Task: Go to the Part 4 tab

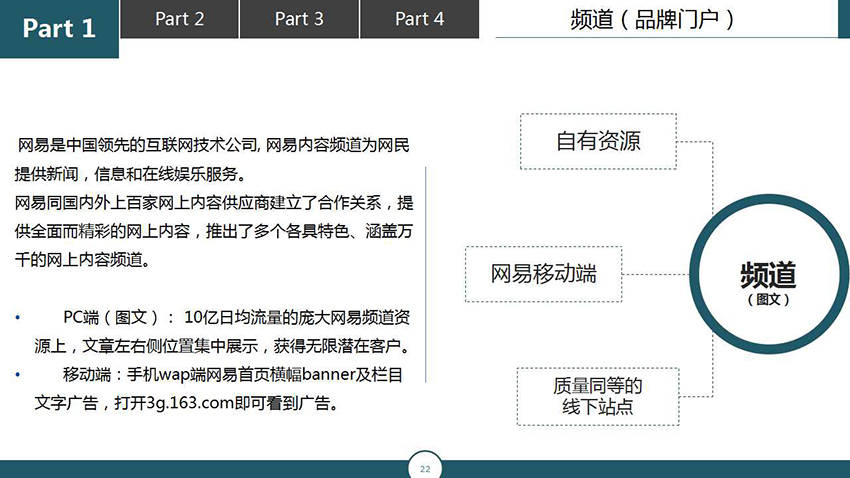Action: (x=420, y=19)
